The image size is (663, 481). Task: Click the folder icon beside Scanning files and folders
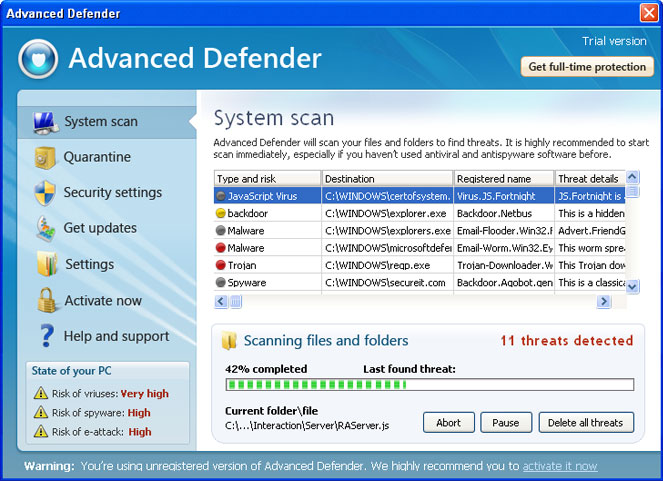pyautogui.click(x=229, y=341)
